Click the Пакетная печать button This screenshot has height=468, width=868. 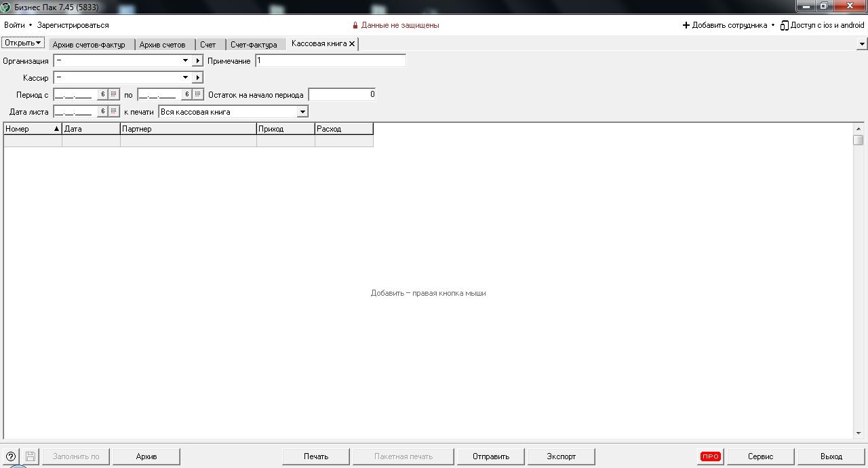click(x=403, y=456)
